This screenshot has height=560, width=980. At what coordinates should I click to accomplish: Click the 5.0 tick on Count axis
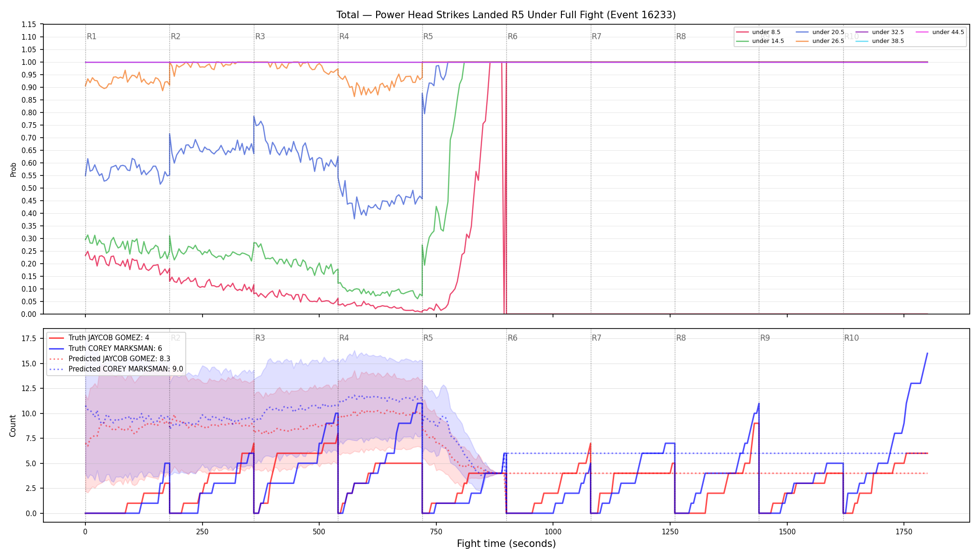point(31,463)
